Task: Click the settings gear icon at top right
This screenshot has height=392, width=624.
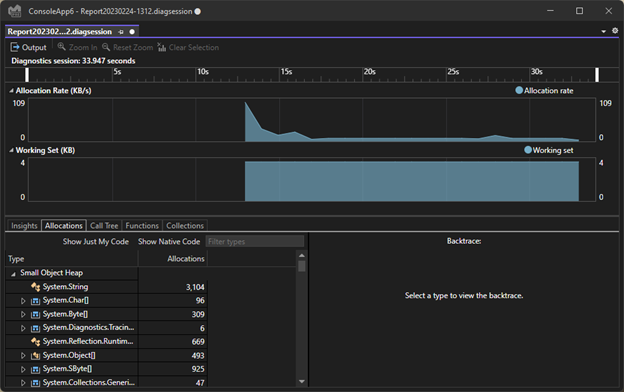Action: click(615, 31)
